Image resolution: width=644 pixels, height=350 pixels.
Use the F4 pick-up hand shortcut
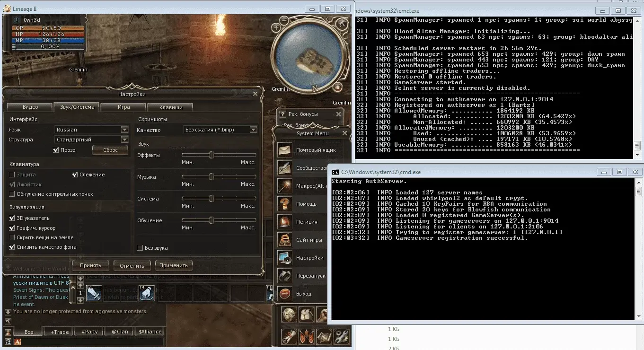(x=146, y=293)
